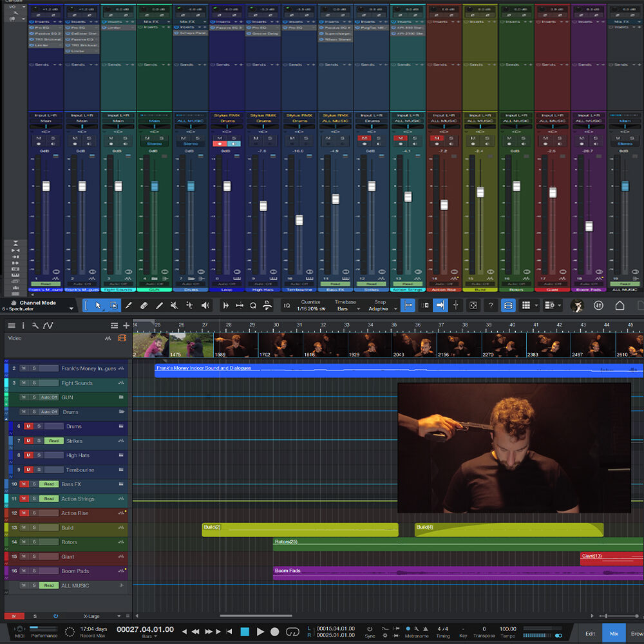Click the tempo value 100.00

pos(507,629)
